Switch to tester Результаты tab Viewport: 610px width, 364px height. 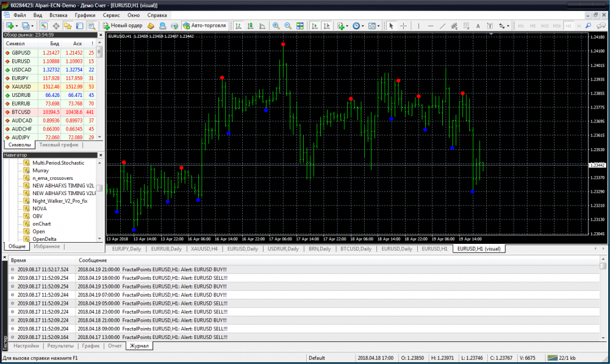click(60, 346)
